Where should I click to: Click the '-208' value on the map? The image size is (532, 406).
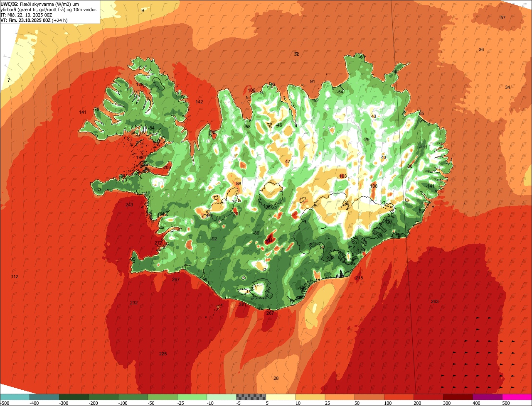330,257
